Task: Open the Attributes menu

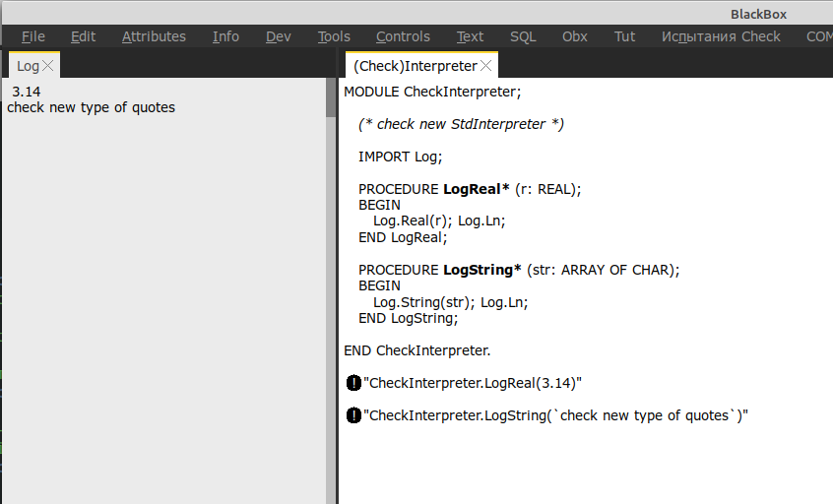Action: point(154,36)
